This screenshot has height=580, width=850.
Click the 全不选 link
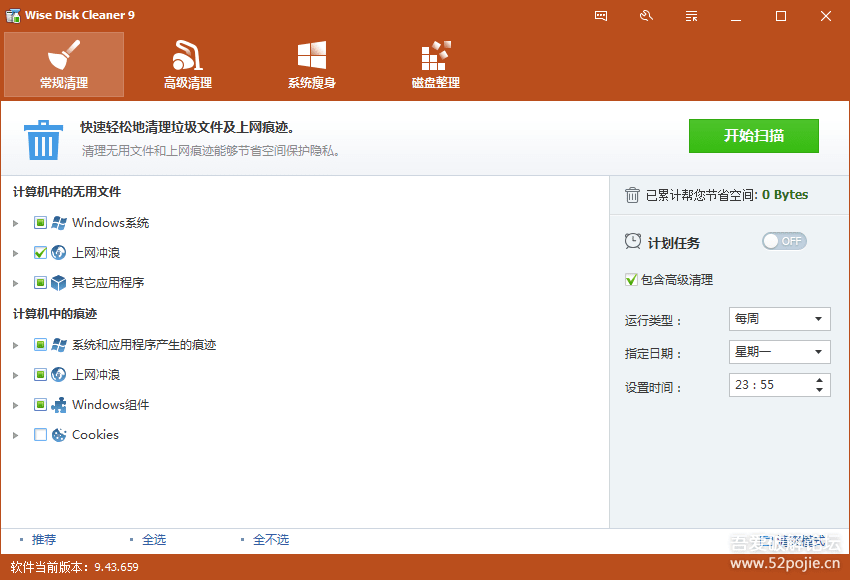tap(271, 539)
